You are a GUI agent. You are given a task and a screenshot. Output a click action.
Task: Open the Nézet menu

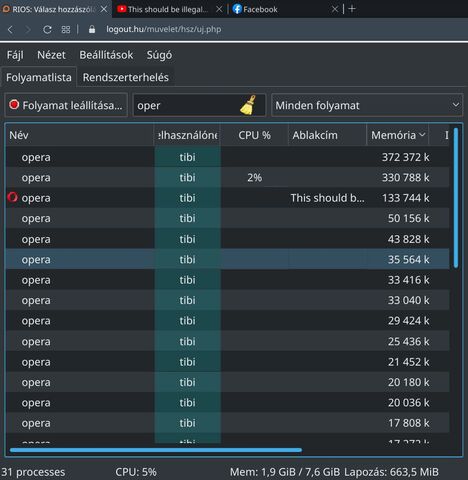pyautogui.click(x=51, y=55)
